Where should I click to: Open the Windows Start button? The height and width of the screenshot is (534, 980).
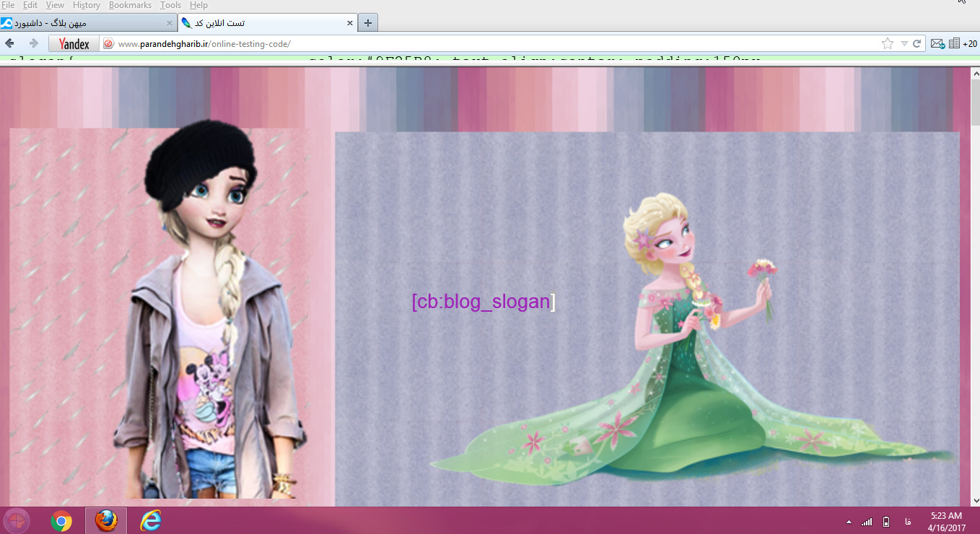tap(17, 520)
